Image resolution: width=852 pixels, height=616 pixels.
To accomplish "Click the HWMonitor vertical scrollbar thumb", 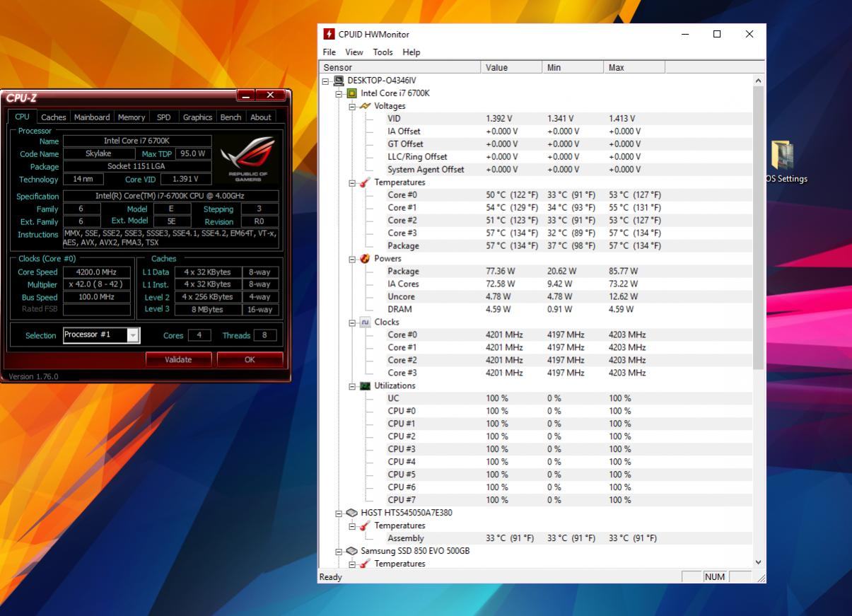I will [x=759, y=227].
